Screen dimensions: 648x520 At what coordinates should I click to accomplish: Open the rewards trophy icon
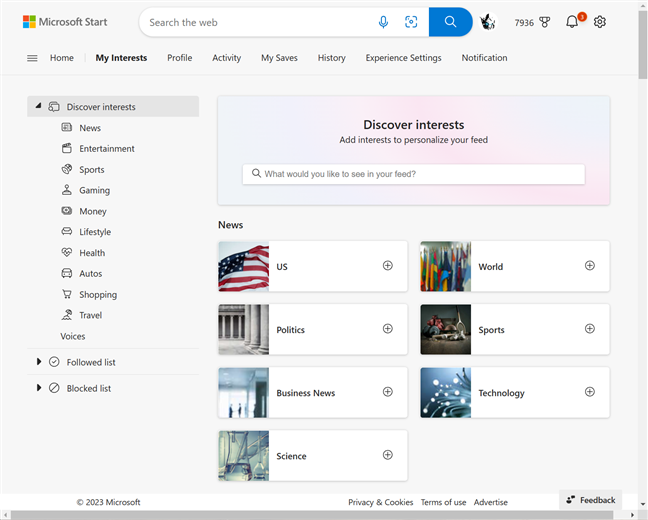545,22
